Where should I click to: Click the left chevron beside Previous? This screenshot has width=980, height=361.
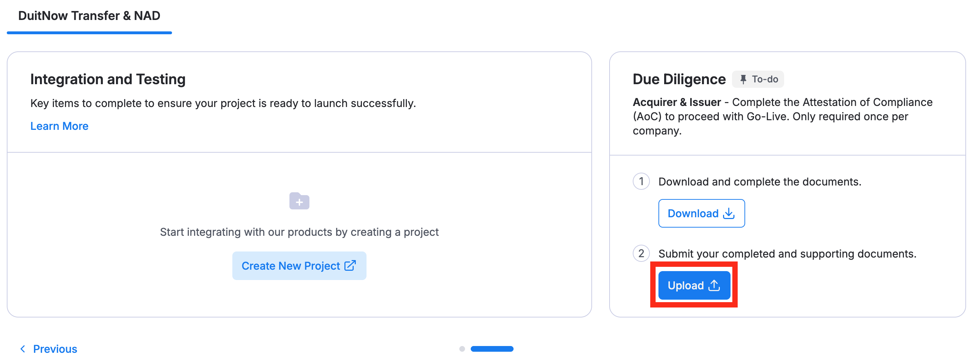click(x=23, y=349)
